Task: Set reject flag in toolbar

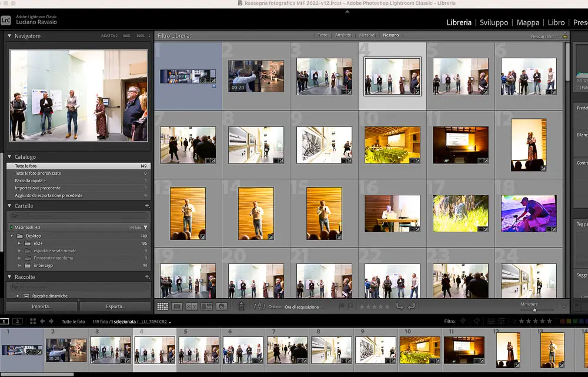Action: coord(349,306)
